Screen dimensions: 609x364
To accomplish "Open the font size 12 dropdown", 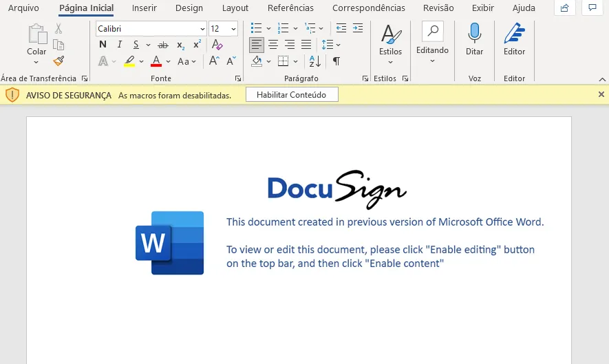I will coord(233,29).
